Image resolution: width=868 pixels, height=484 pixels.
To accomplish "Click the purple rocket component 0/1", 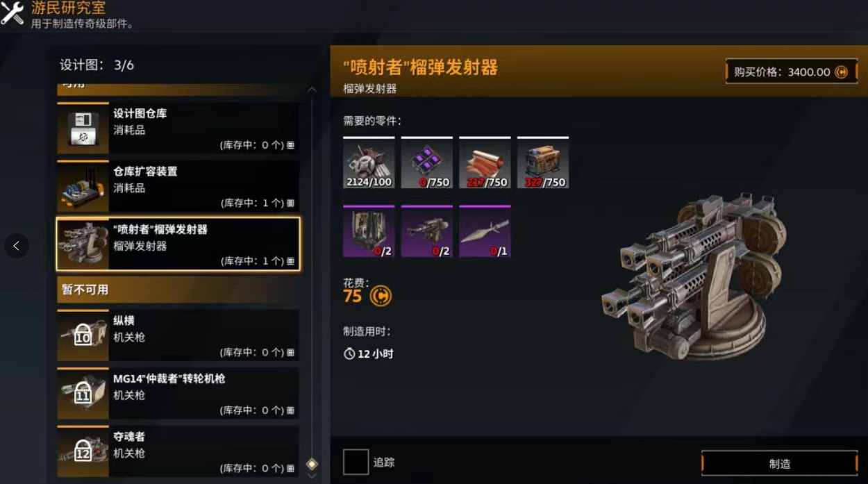I will [x=485, y=231].
